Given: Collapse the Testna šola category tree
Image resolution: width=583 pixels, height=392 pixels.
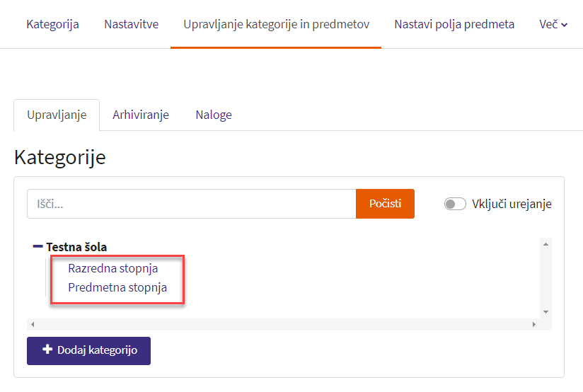Looking at the screenshot, I should [37, 247].
